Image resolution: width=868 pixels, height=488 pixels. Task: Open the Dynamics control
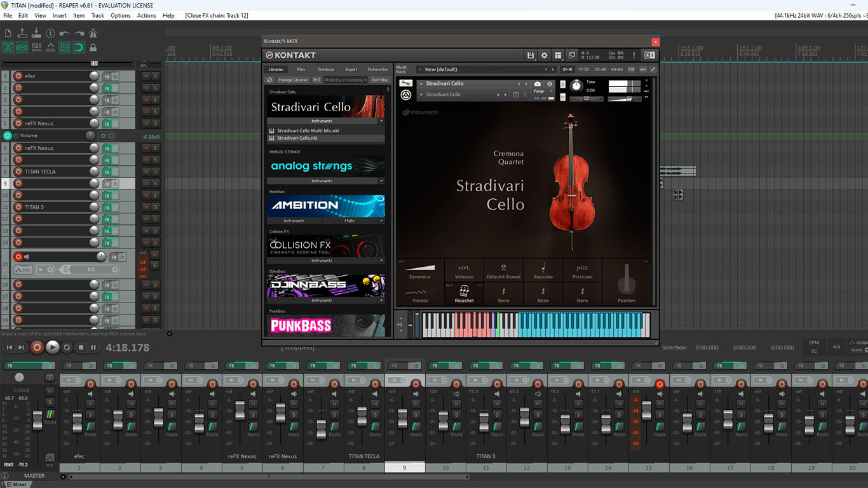(419, 270)
